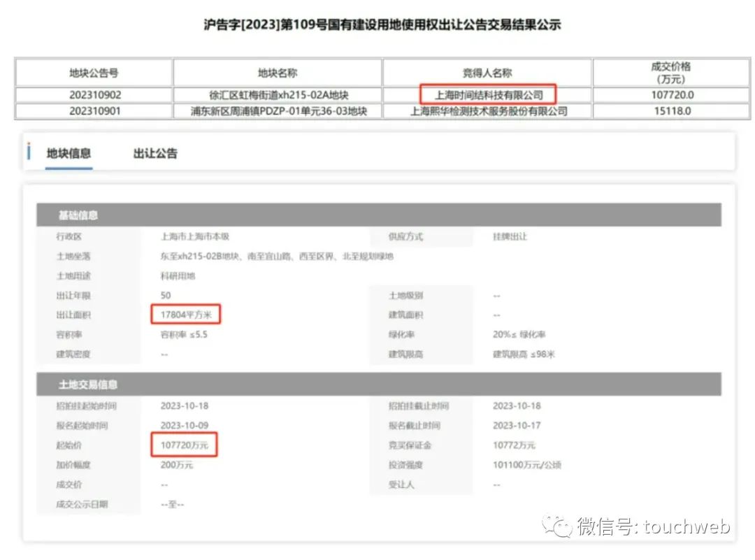
Task: Open the 地块信息 tab
Action: pyautogui.click(x=69, y=153)
